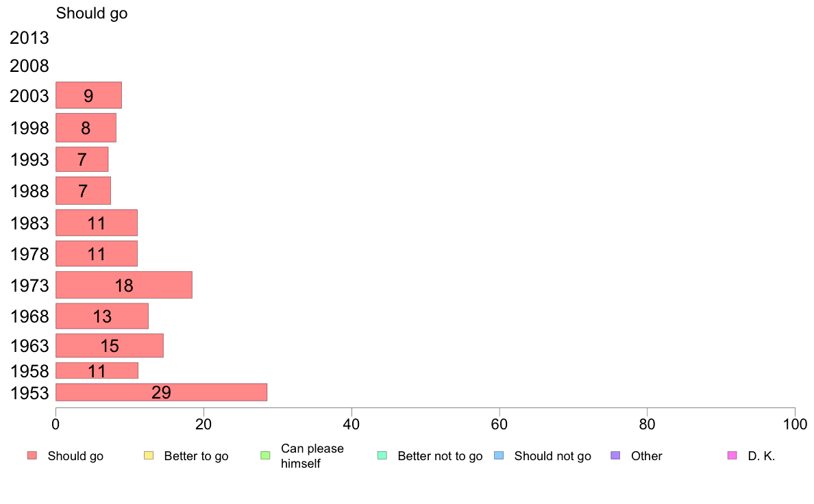Click the green Can please himself swatch

coord(265,456)
